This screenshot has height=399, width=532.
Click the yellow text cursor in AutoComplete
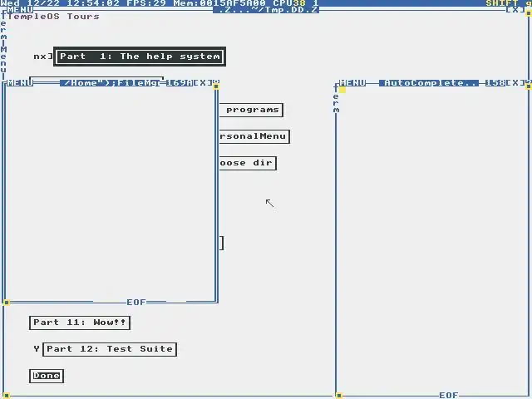(342, 90)
